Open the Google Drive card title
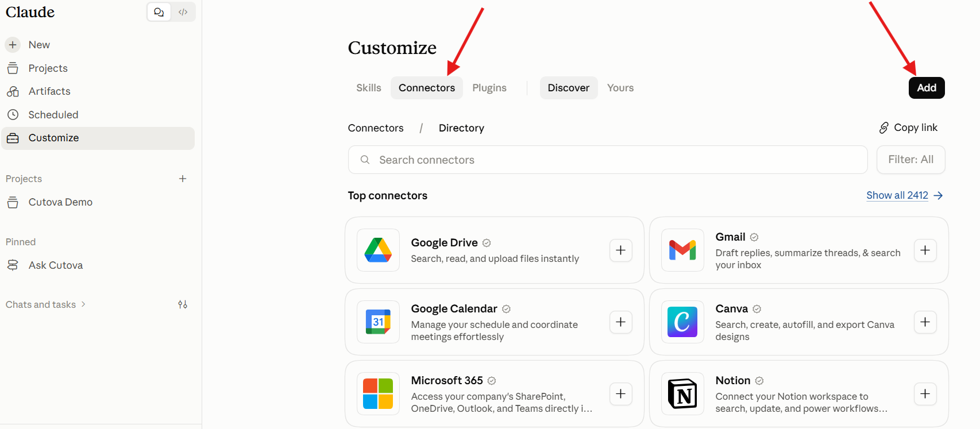This screenshot has height=429, width=980. coord(444,243)
